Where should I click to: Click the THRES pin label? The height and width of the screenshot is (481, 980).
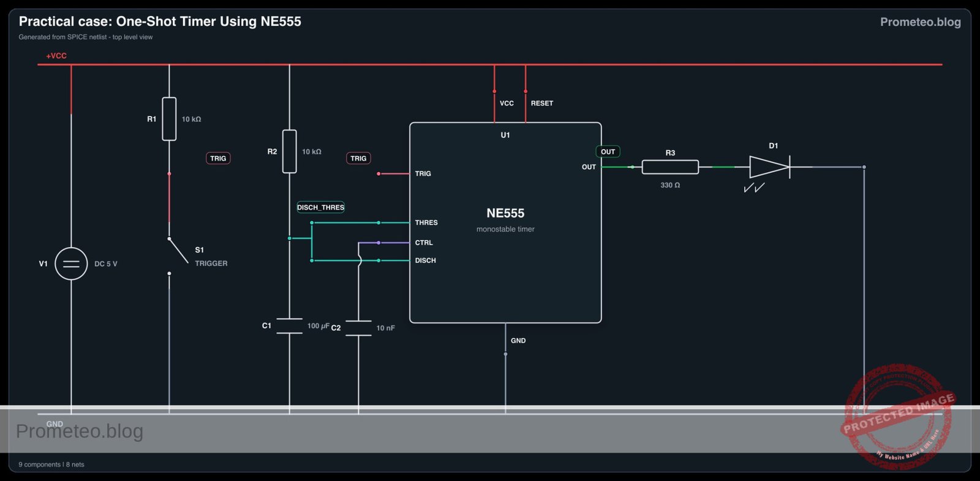[x=426, y=223]
